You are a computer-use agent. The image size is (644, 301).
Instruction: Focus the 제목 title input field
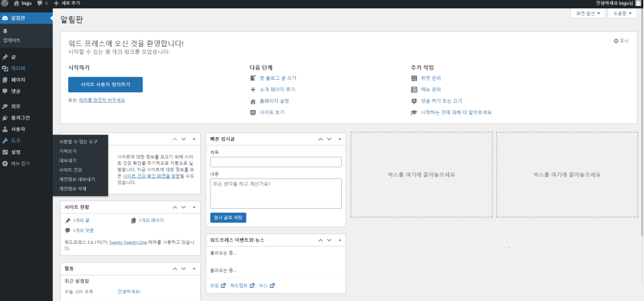276,162
